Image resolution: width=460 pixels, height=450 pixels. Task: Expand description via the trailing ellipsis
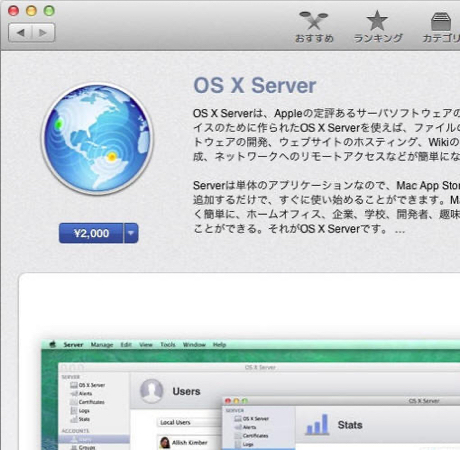(400, 230)
